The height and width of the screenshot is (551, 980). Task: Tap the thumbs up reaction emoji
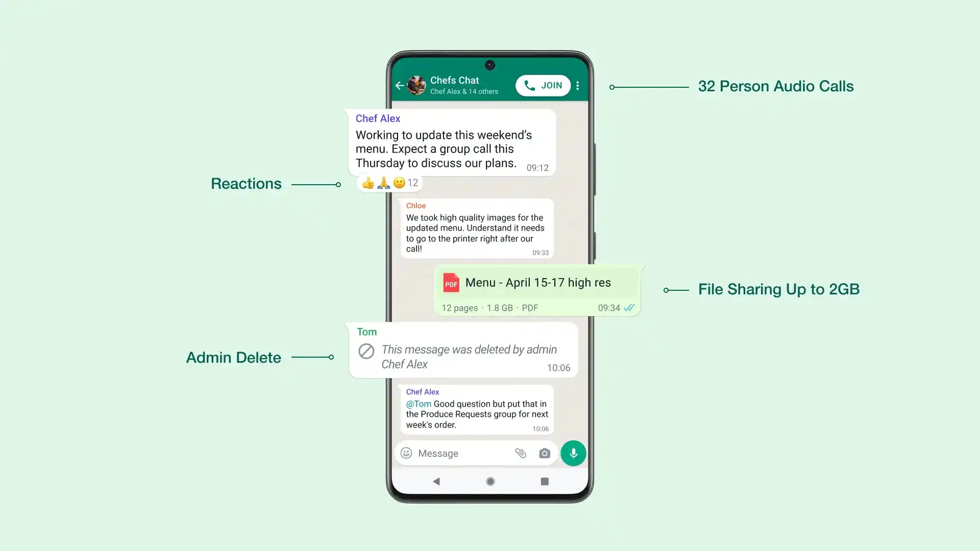point(367,182)
